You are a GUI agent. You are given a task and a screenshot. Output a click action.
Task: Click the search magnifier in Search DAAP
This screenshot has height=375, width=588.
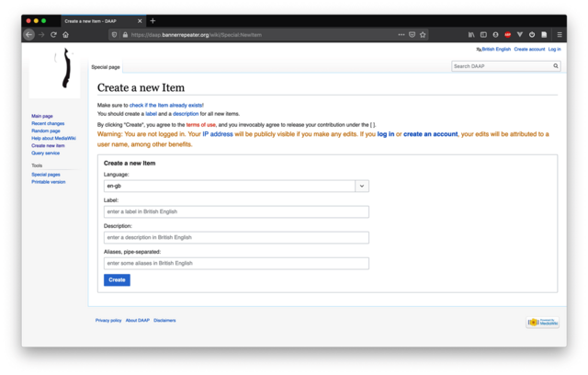pos(556,66)
